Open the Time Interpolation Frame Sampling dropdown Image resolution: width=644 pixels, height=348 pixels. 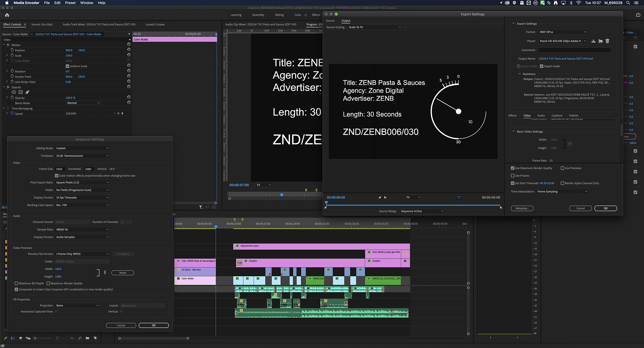coord(562,191)
